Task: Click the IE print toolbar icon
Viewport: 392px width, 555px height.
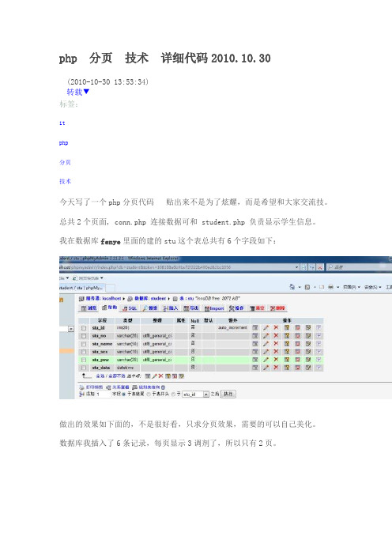Action: tap(331, 287)
